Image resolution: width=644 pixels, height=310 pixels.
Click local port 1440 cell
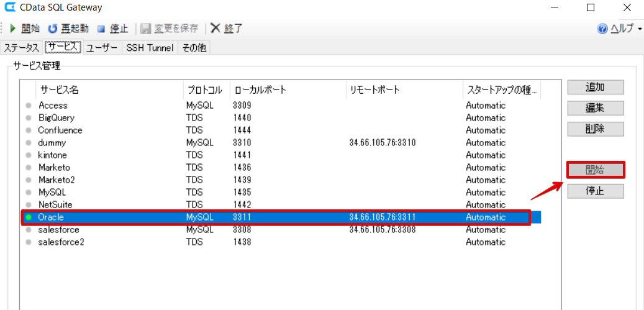pyautogui.click(x=242, y=118)
